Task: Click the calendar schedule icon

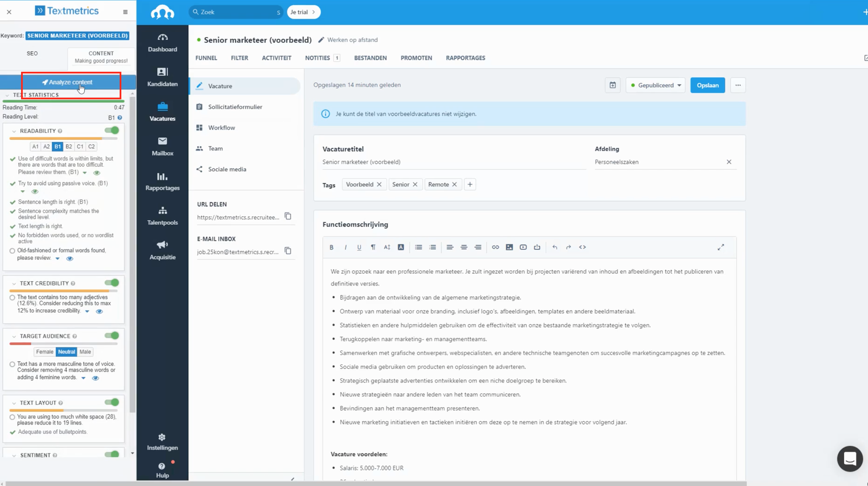Action: coord(612,85)
